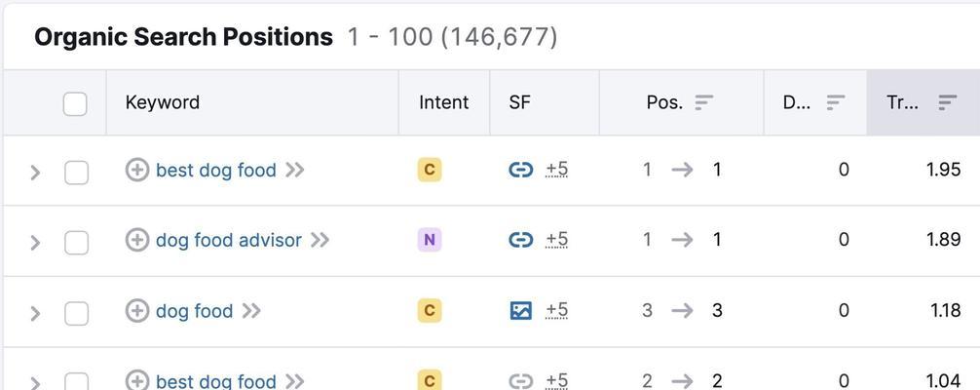Click the C intent badge in the dog food row
This screenshot has width=980, height=390.
[430, 310]
